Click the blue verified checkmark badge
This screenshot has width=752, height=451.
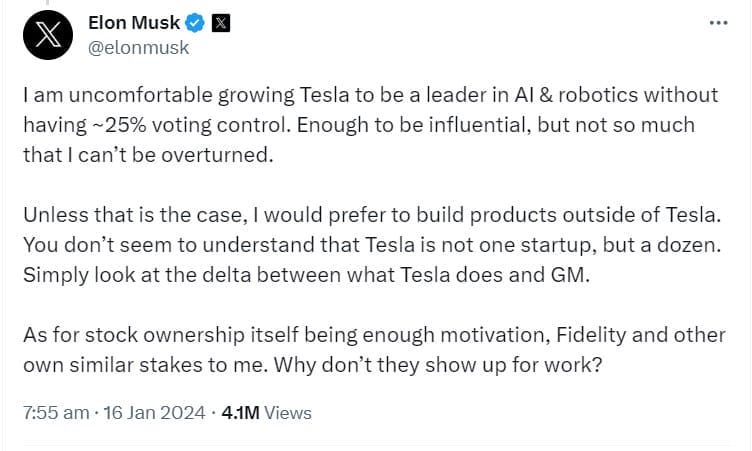pyautogui.click(x=199, y=23)
